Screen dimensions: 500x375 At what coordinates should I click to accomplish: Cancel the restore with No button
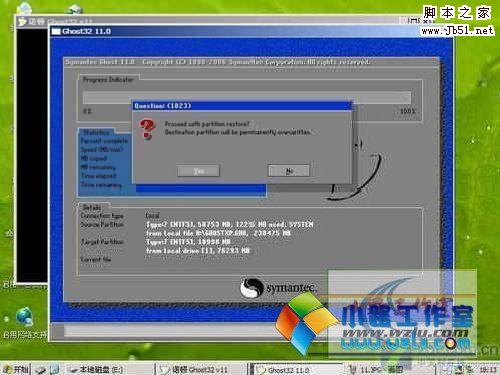[x=289, y=171]
